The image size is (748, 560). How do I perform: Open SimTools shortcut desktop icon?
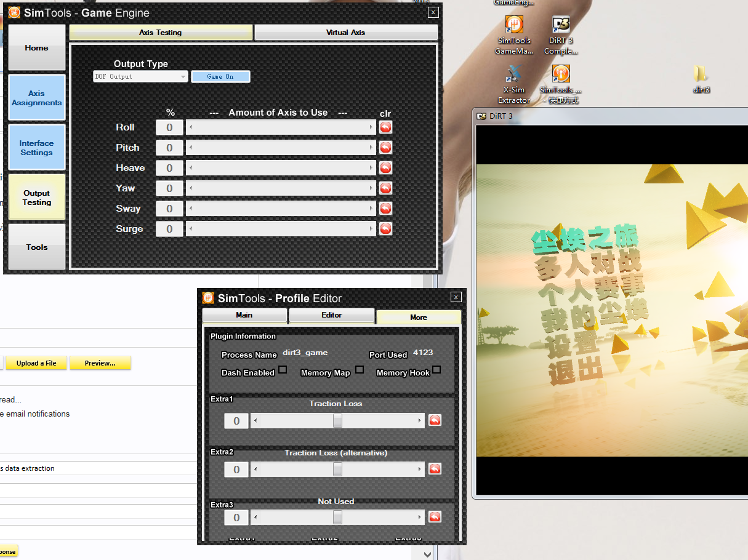tap(561, 84)
